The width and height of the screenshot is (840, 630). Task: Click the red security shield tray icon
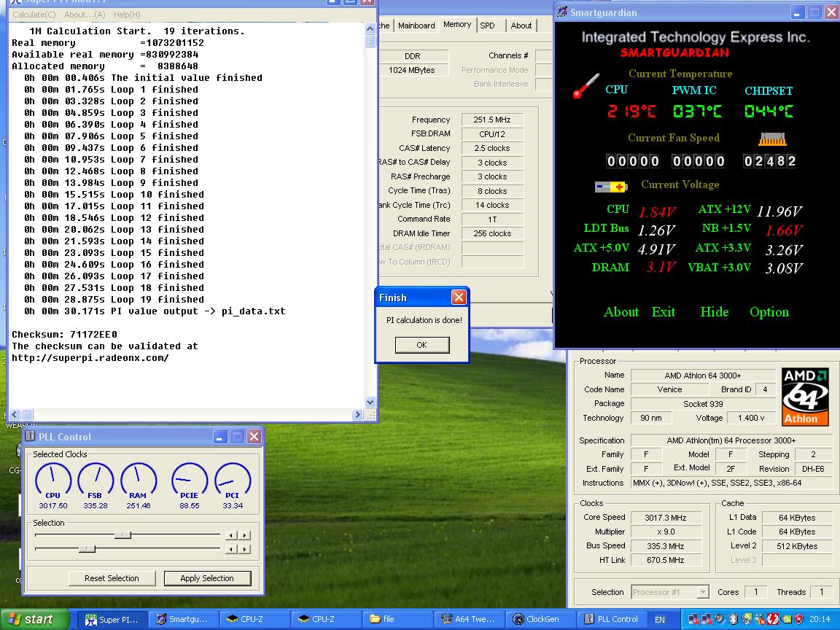[798, 620]
